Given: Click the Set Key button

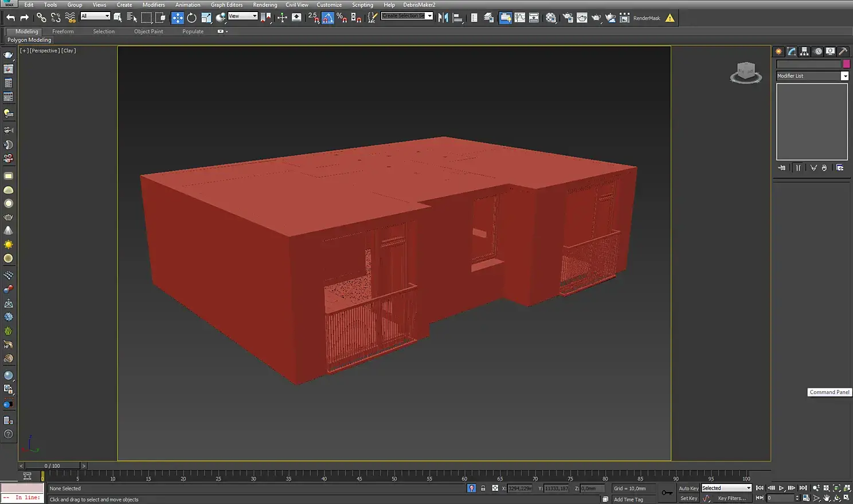Looking at the screenshot, I should (688, 498).
